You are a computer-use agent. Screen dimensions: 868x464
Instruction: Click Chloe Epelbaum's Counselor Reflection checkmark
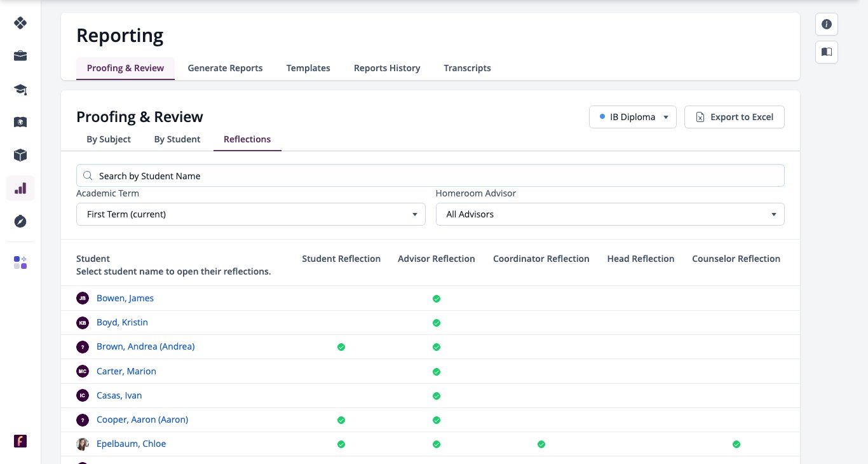coord(736,444)
